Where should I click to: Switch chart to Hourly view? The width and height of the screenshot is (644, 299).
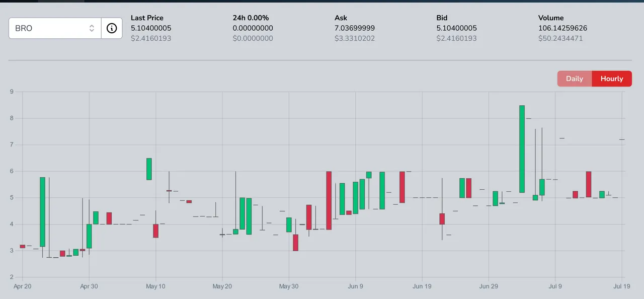612,79
